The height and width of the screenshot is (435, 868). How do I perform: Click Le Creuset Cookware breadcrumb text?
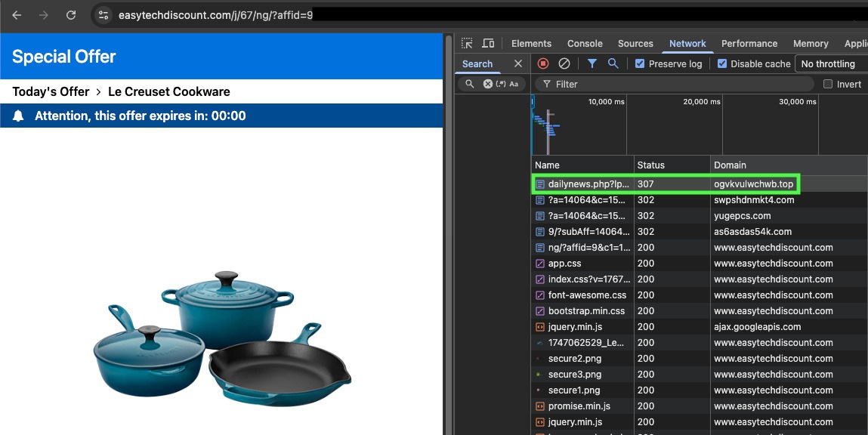tap(168, 91)
